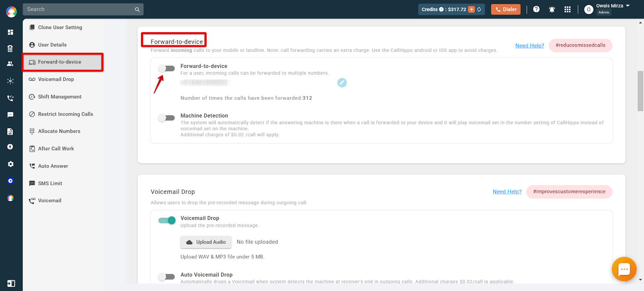Add credits with the orange plus icon
Image resolution: width=644 pixels, height=291 pixels.
coord(471,9)
